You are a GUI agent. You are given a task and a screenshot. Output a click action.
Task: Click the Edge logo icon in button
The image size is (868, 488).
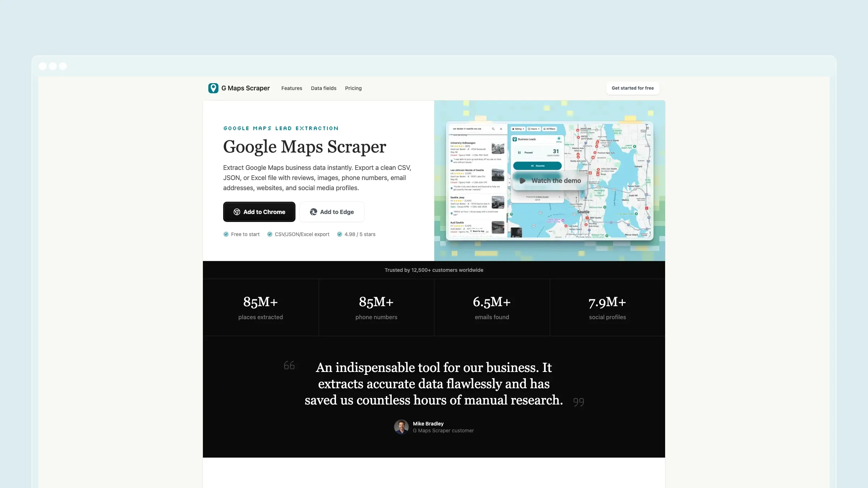pos(314,212)
